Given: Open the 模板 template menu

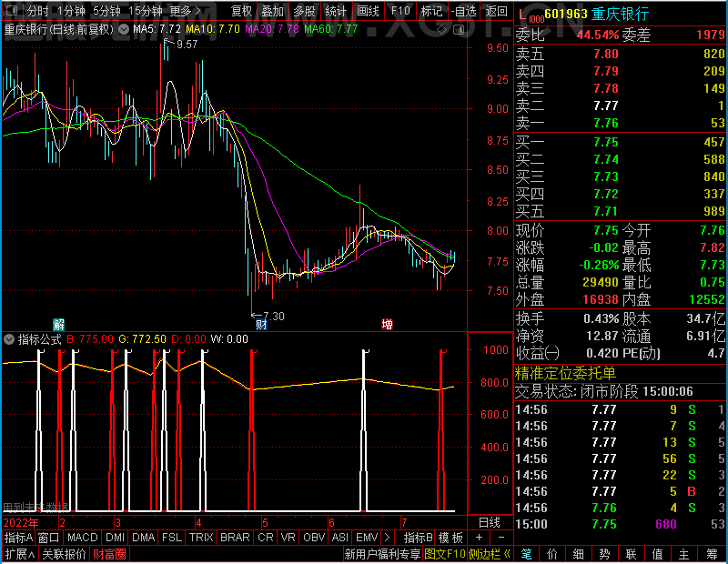Looking at the screenshot, I should [x=450, y=538].
